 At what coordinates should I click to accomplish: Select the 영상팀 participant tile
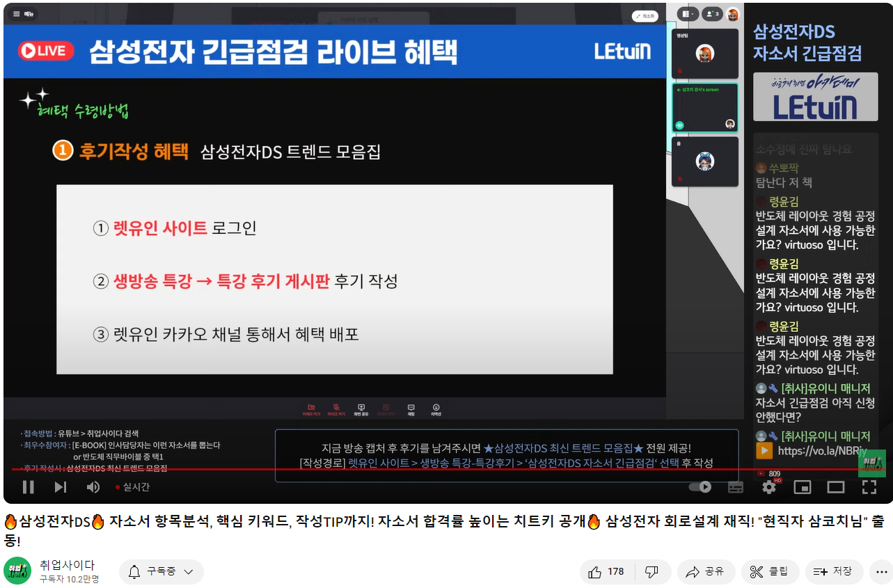704,54
